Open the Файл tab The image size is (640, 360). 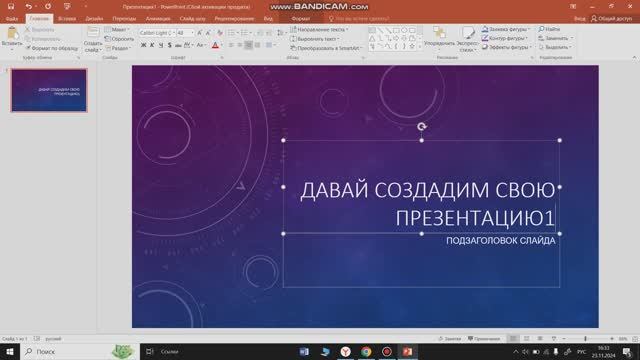[12, 19]
